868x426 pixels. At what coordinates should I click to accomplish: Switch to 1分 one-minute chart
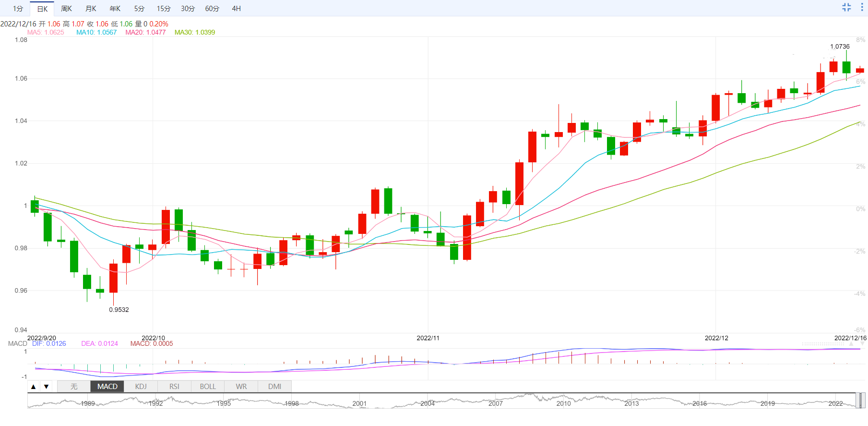point(18,9)
